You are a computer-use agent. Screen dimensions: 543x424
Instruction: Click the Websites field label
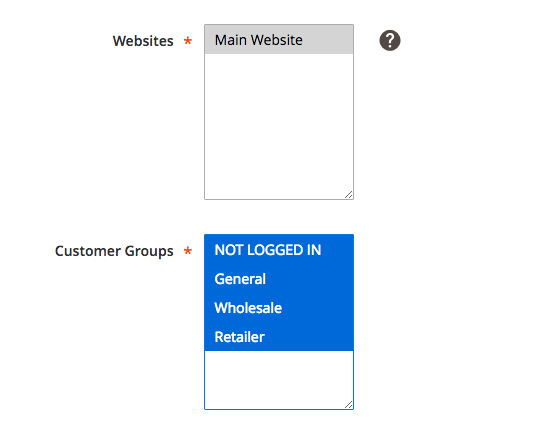coord(143,41)
